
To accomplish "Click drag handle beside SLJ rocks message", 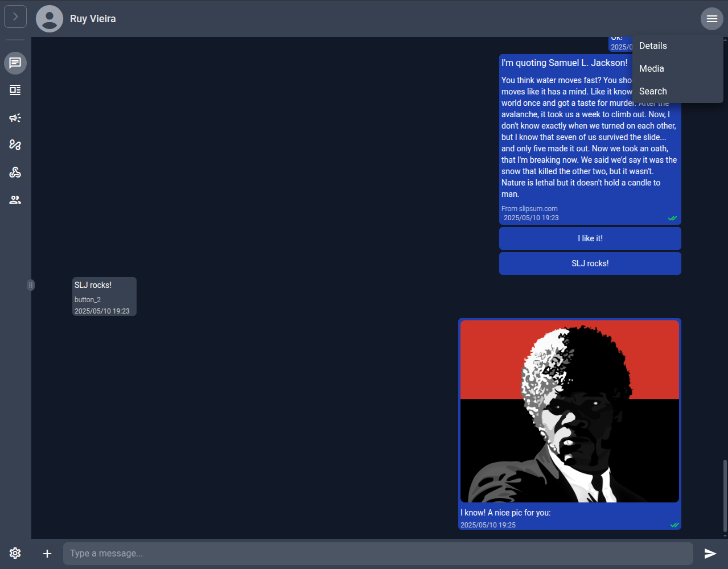I will pos(31,285).
